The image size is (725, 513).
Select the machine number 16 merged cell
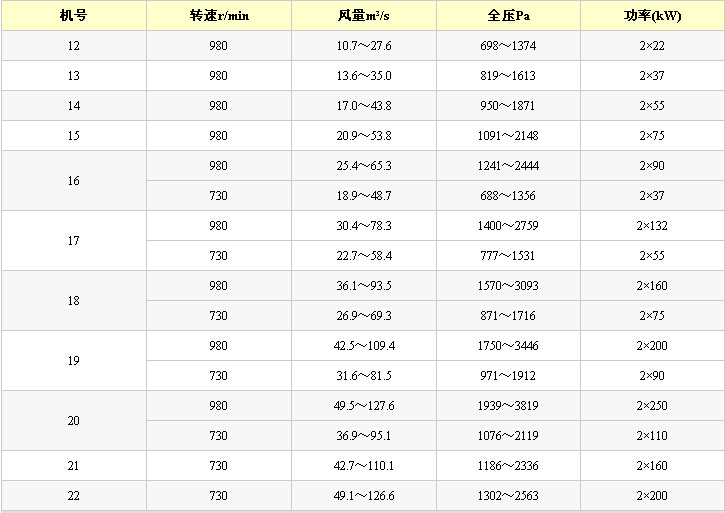[73, 181]
